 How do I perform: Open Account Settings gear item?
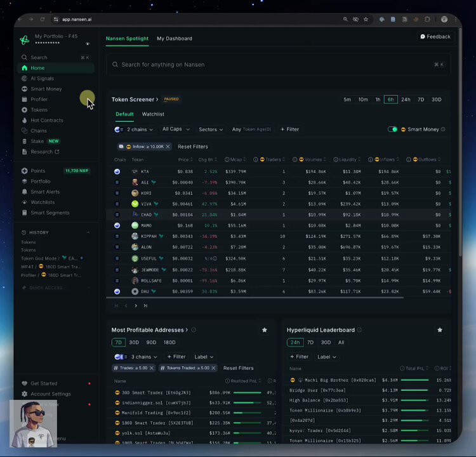point(46,394)
